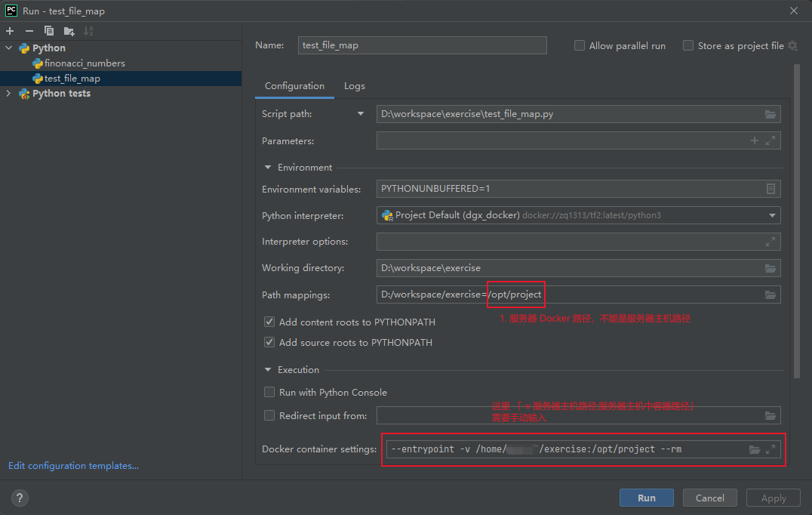Open Edit configuration templates
The height and width of the screenshot is (515, 812).
tap(72, 465)
